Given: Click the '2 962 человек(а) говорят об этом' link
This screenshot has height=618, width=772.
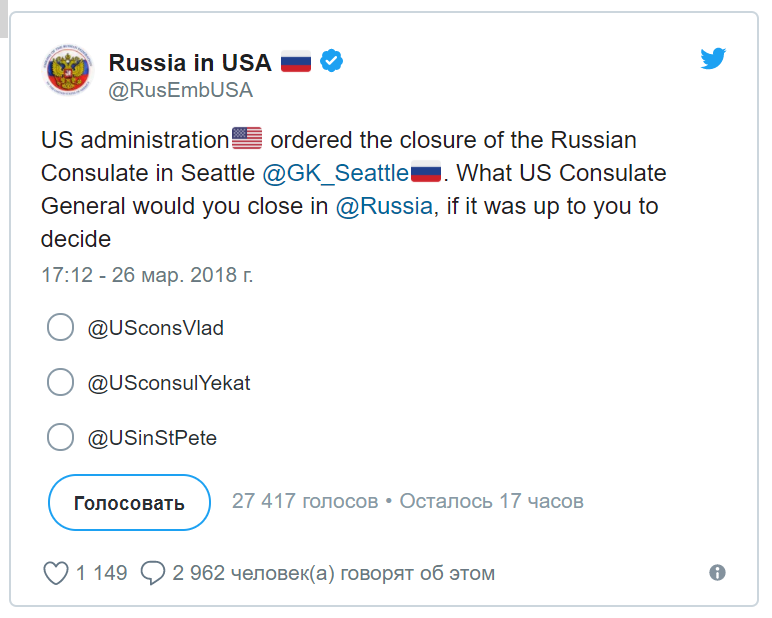Looking at the screenshot, I should click(333, 573).
